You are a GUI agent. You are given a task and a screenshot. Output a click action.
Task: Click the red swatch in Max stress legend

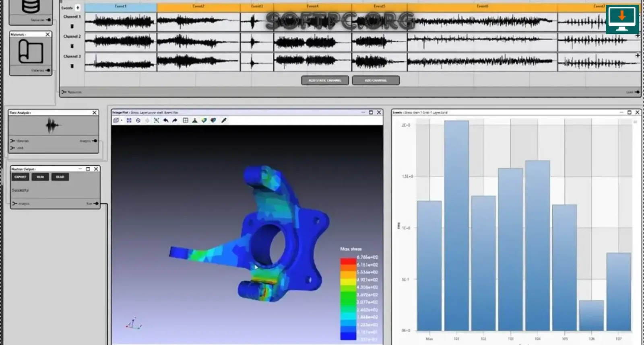[x=348, y=261]
